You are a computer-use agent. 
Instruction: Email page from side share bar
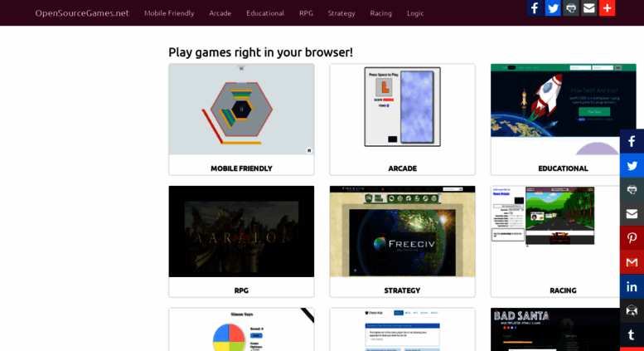pos(632,214)
